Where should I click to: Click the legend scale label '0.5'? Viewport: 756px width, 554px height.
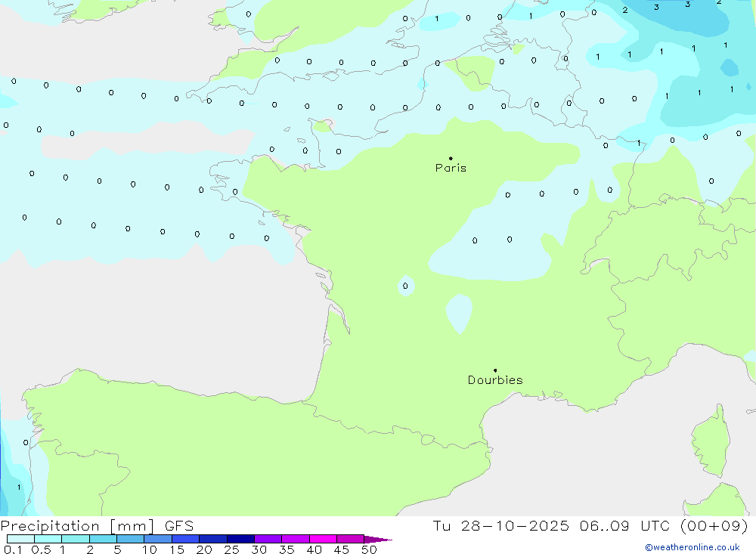pyautogui.click(x=41, y=549)
